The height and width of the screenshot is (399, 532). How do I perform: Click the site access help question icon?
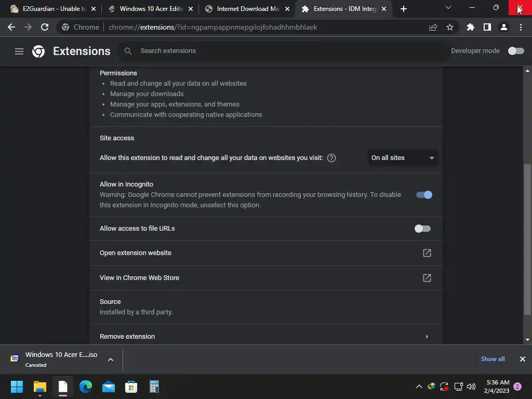[331, 158]
